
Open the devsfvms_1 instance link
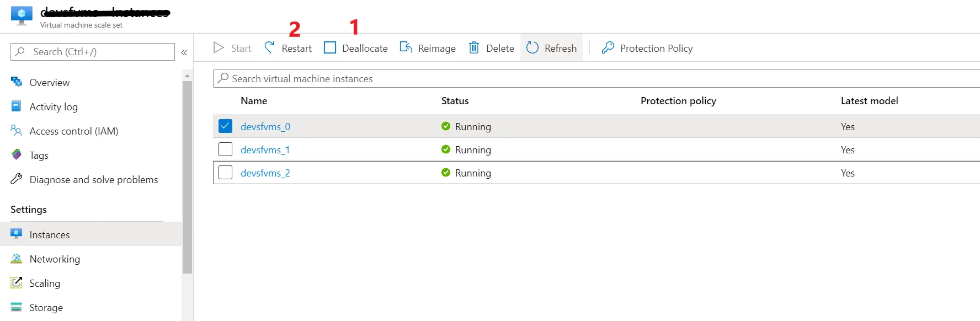(265, 149)
